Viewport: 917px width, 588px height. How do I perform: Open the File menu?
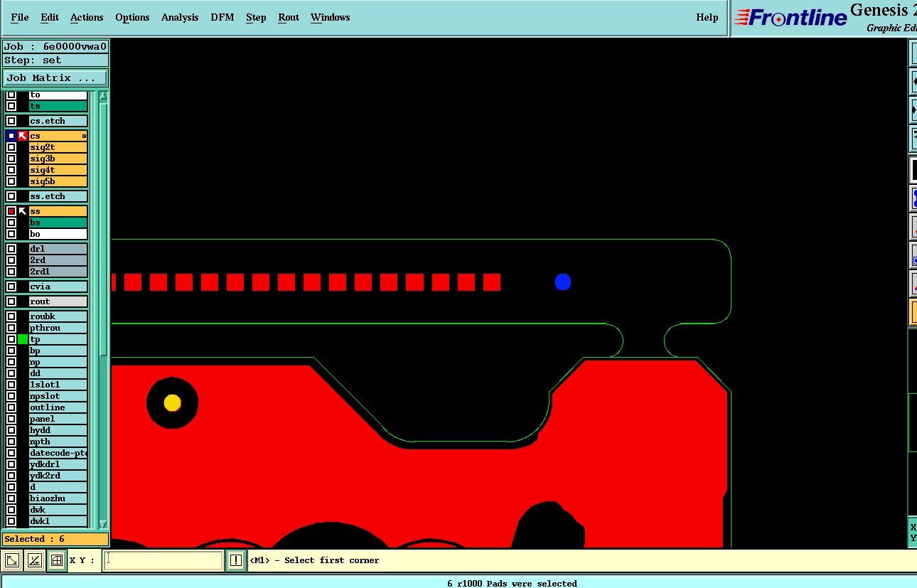[20, 17]
